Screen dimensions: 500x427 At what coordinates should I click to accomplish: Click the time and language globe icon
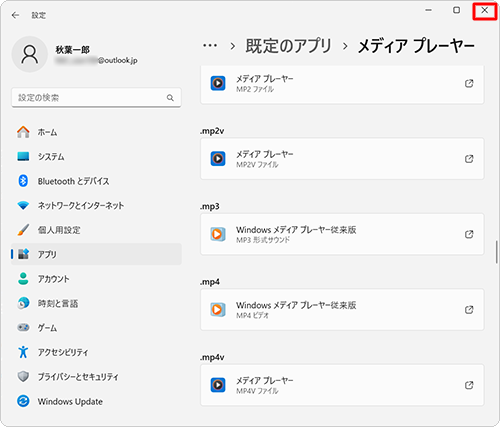click(23, 303)
